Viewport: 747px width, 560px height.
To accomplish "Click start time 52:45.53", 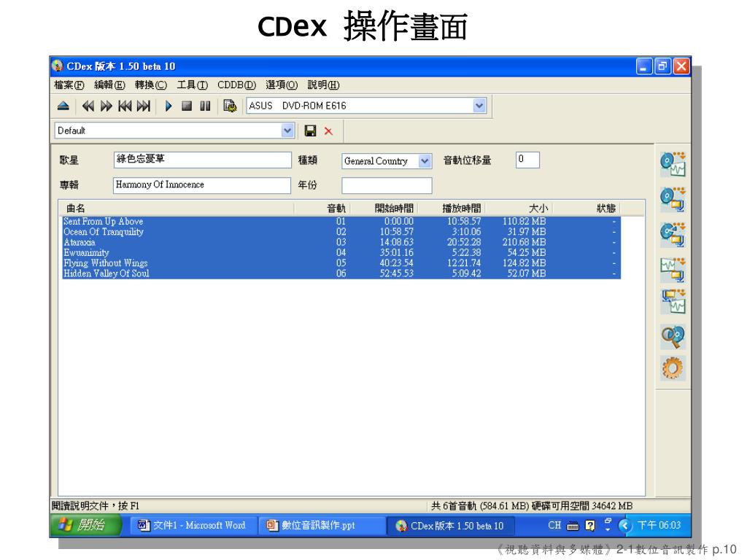I will 396,273.
